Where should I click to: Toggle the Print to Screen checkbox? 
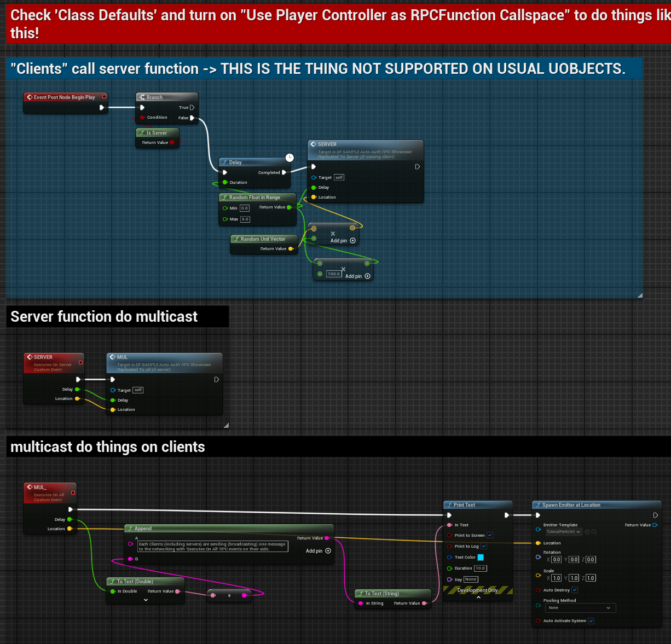[x=490, y=535]
